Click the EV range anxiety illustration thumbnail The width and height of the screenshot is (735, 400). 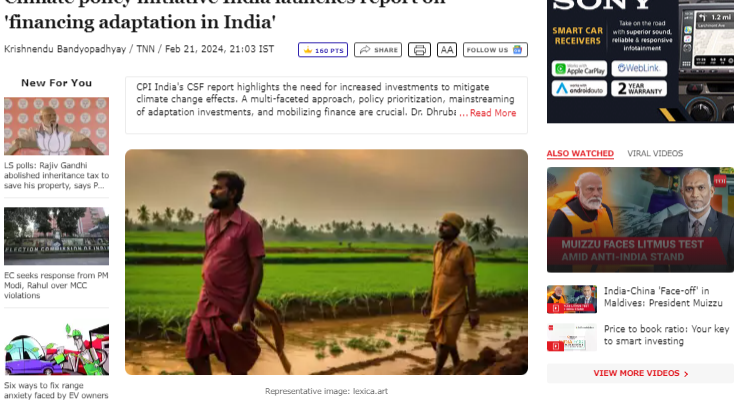point(56,349)
